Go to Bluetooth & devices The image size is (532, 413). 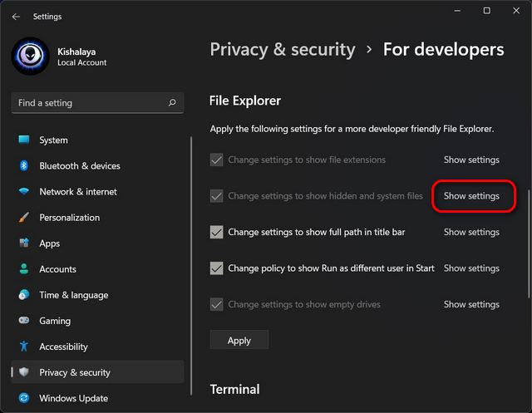[98, 166]
